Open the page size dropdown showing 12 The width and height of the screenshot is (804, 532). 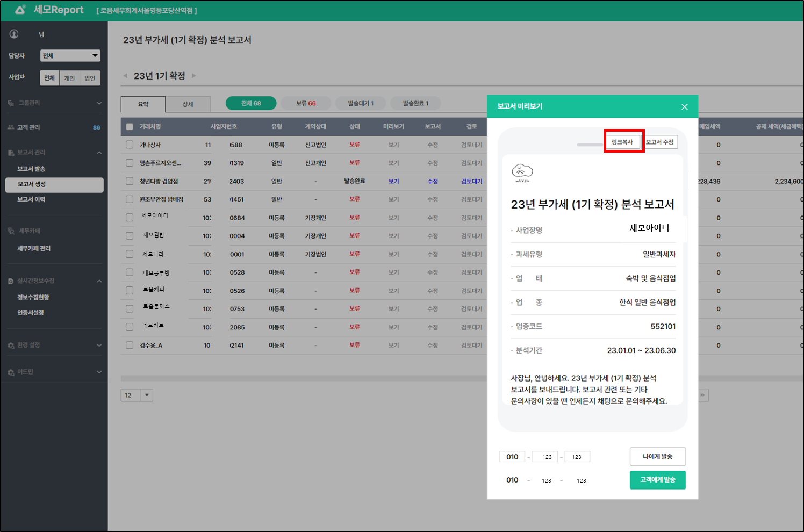coord(137,396)
